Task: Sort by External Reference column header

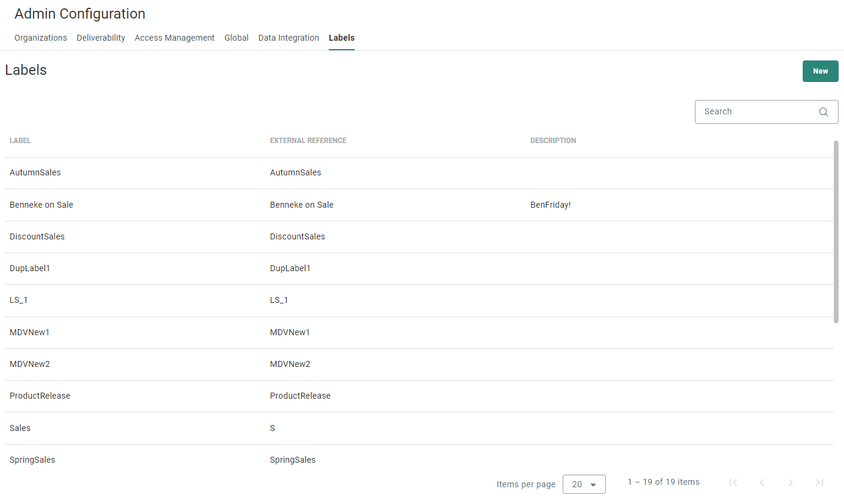Action: pos(308,141)
